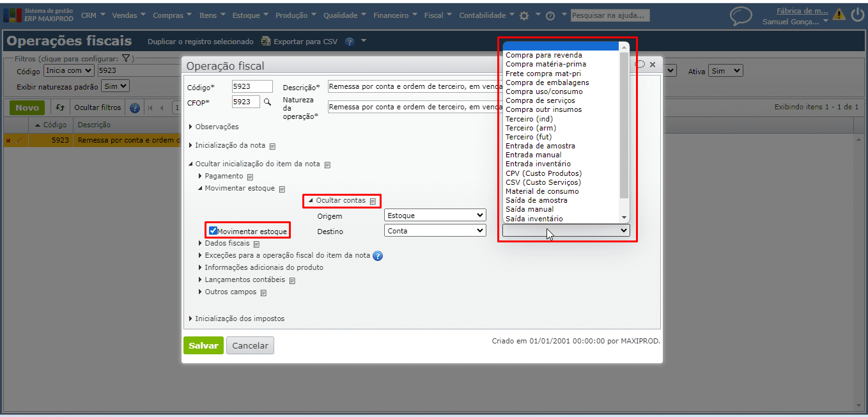Click the empty account dropdown under the list
This screenshot has height=417, width=868.
(566, 231)
